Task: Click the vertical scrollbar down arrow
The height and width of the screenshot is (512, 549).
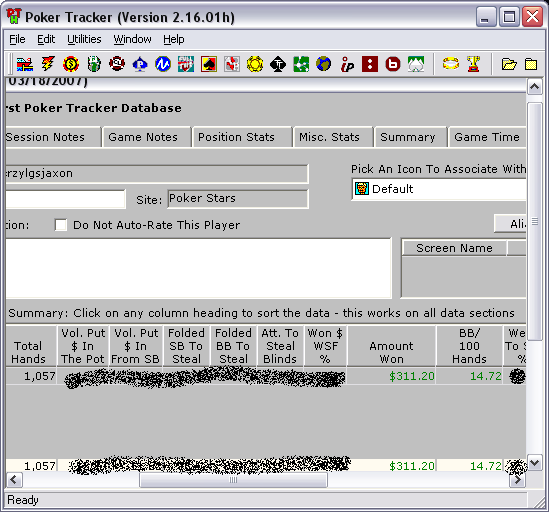Action: [x=534, y=463]
